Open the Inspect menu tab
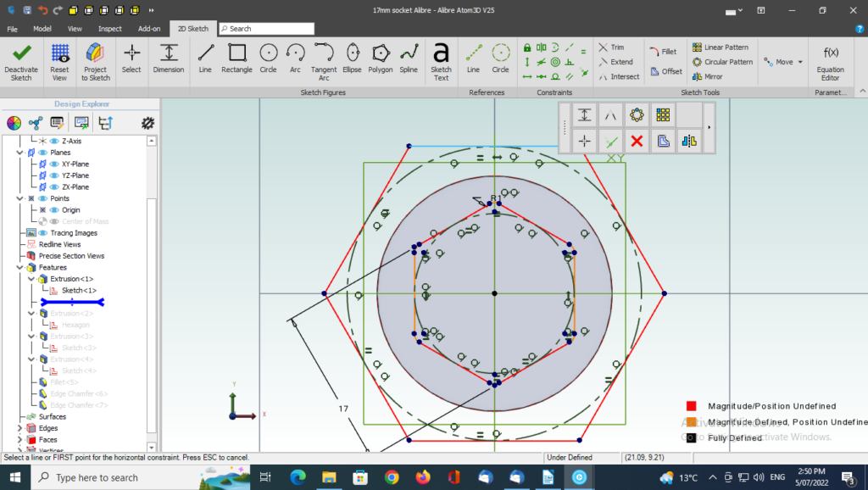Viewport: 868px width, 490px height. 109,29
